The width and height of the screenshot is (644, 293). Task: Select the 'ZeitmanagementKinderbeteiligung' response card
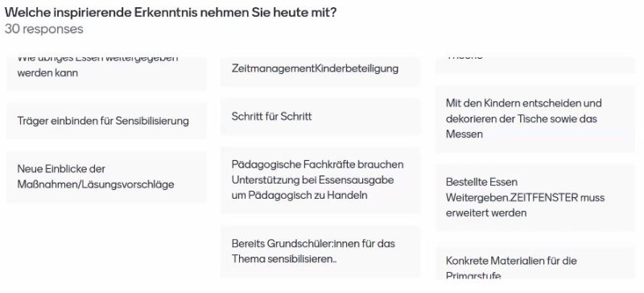320,68
